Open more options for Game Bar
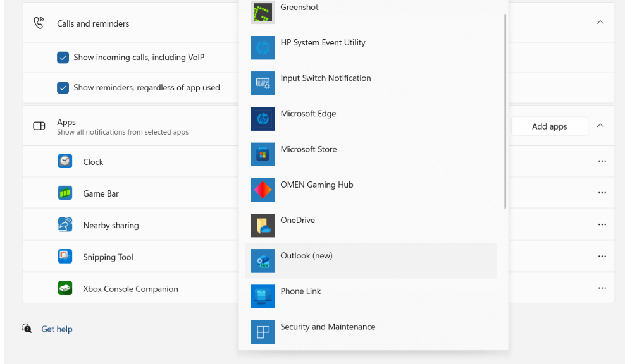625x364 pixels. click(602, 193)
